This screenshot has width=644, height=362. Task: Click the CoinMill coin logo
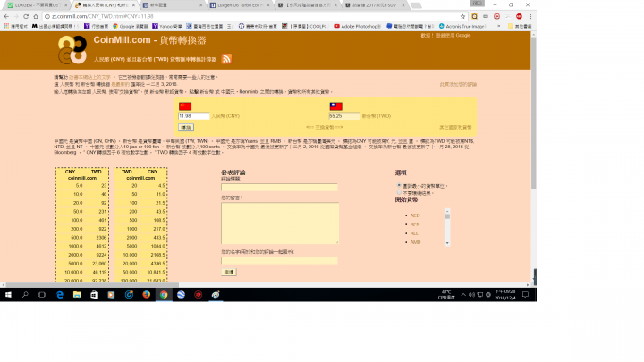click(x=72, y=50)
